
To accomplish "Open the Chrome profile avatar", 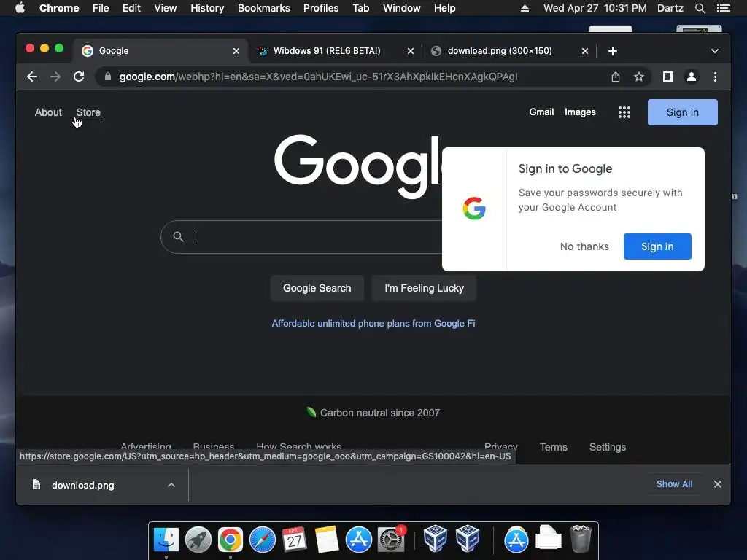I will (692, 77).
